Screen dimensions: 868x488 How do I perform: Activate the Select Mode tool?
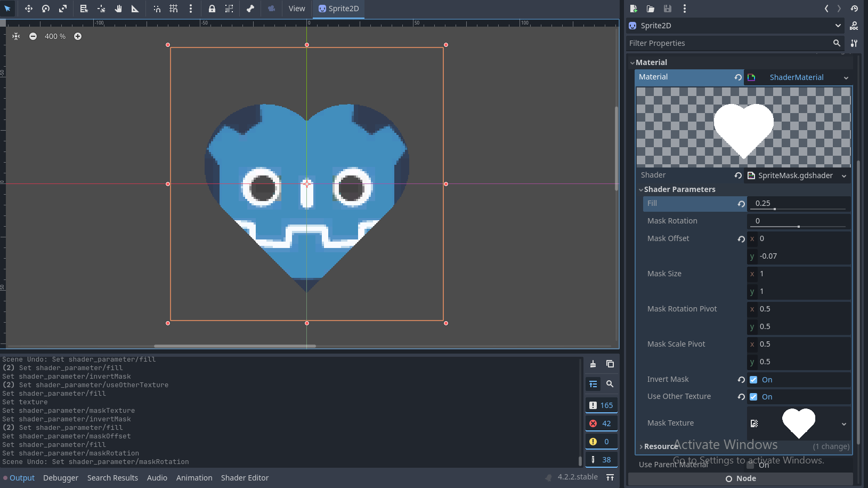click(7, 9)
